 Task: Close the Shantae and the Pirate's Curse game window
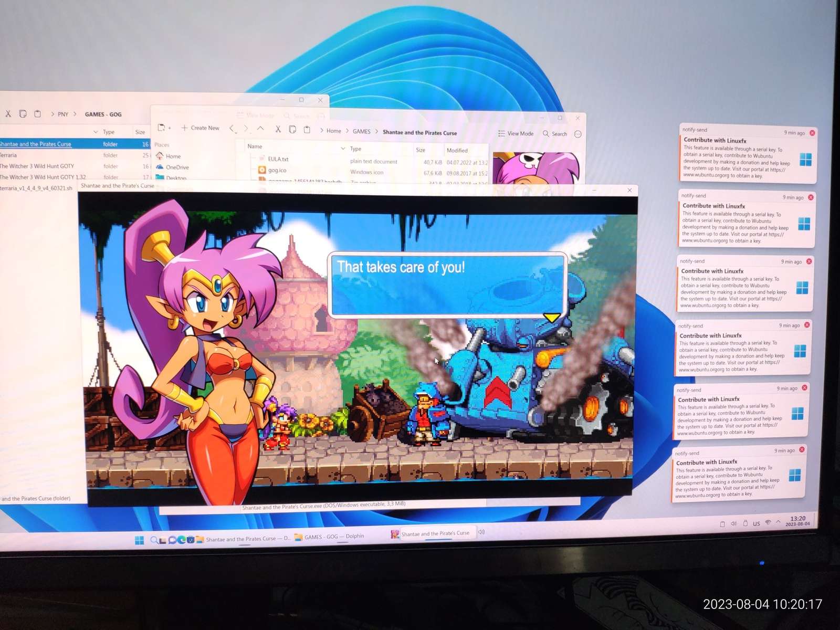629,190
